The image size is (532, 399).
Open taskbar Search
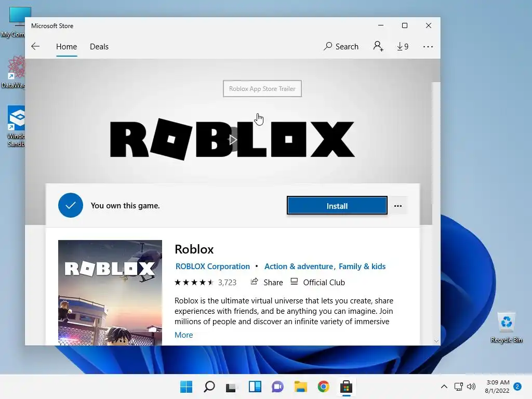click(x=209, y=387)
